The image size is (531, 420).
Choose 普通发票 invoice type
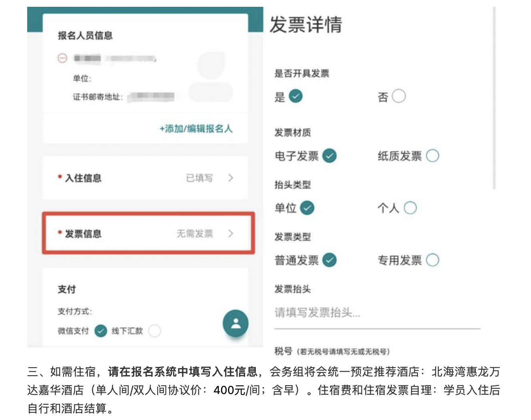click(x=329, y=260)
